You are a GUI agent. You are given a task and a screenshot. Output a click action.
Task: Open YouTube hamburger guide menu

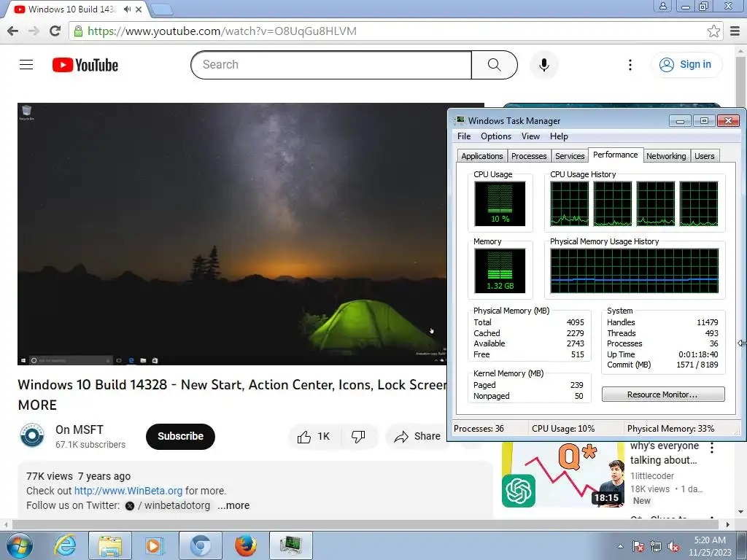point(26,65)
